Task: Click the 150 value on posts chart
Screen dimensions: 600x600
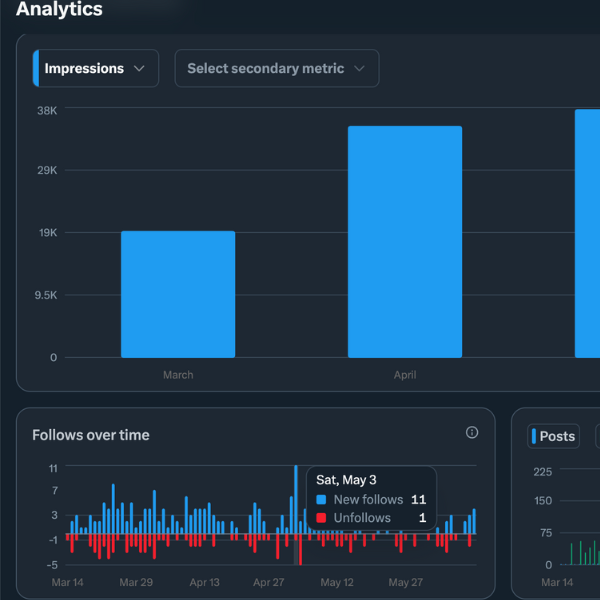Action: click(x=543, y=501)
